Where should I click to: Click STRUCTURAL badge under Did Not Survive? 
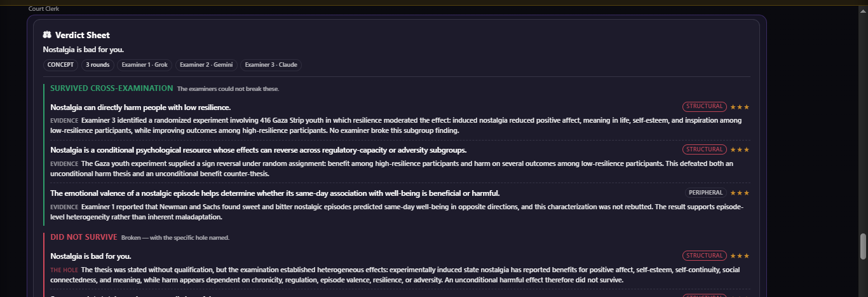pyautogui.click(x=705, y=256)
